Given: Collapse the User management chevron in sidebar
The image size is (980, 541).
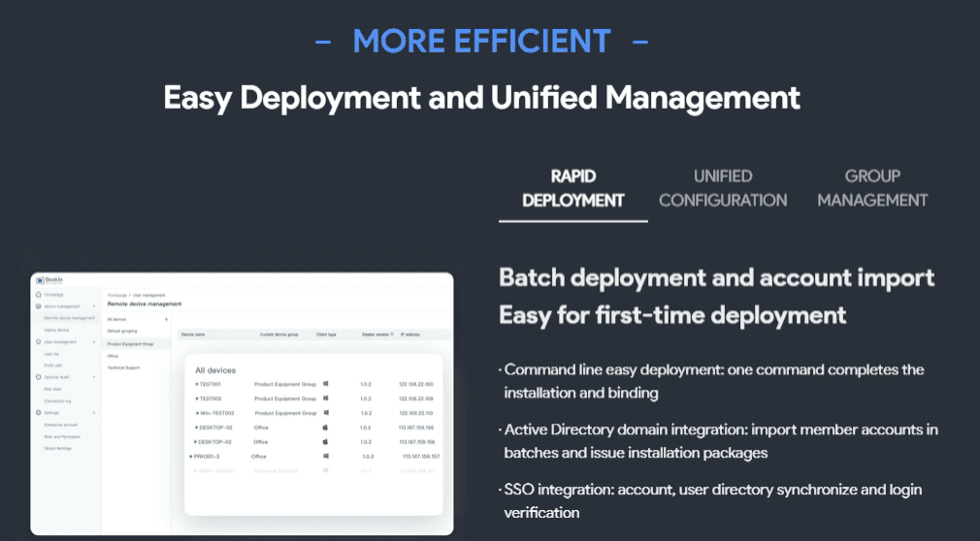Looking at the screenshot, I should pos(94,341).
